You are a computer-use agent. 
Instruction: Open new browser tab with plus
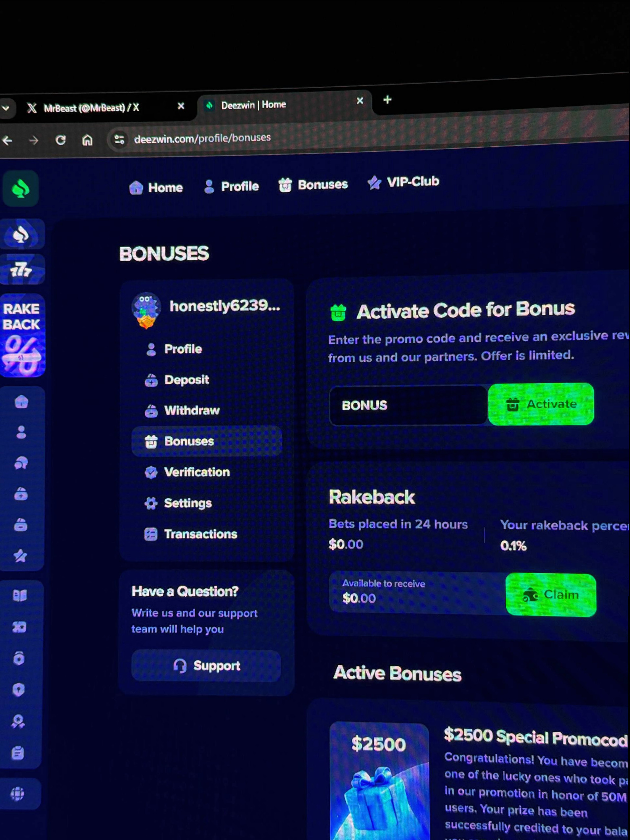click(387, 100)
